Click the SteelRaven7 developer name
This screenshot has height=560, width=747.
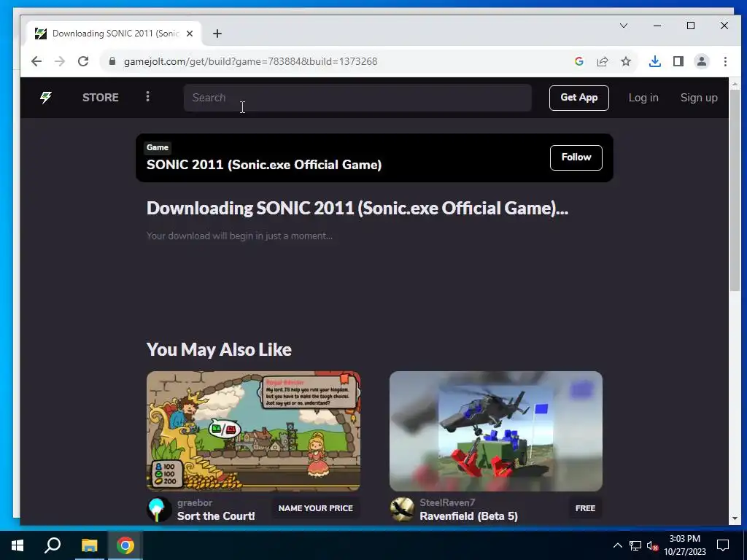pyautogui.click(x=447, y=503)
